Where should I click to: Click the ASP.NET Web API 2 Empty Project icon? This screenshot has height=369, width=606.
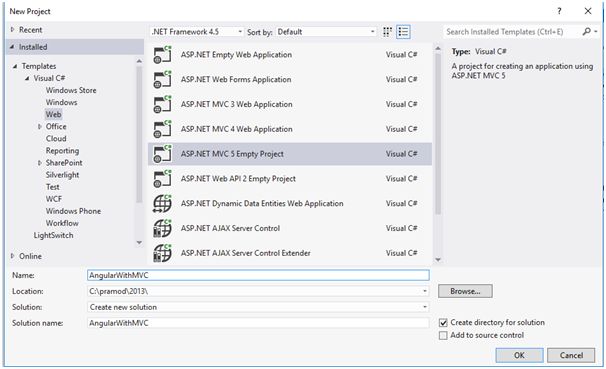coord(162,179)
